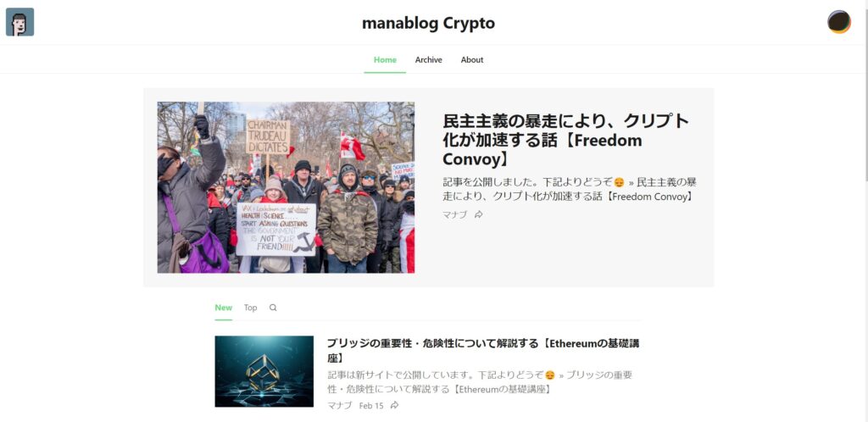The image size is (868, 422).
Task: Click the Ethereum post excerpt text
Action: (x=480, y=382)
